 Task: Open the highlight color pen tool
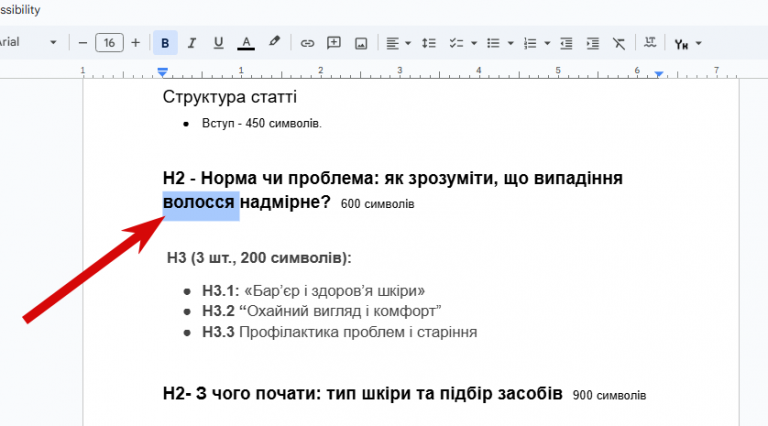(x=274, y=42)
